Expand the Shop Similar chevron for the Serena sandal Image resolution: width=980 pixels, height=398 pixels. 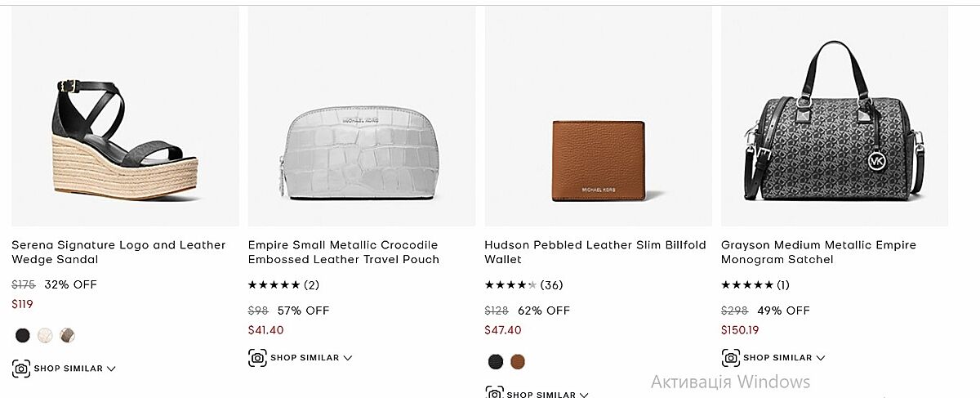[111, 369]
